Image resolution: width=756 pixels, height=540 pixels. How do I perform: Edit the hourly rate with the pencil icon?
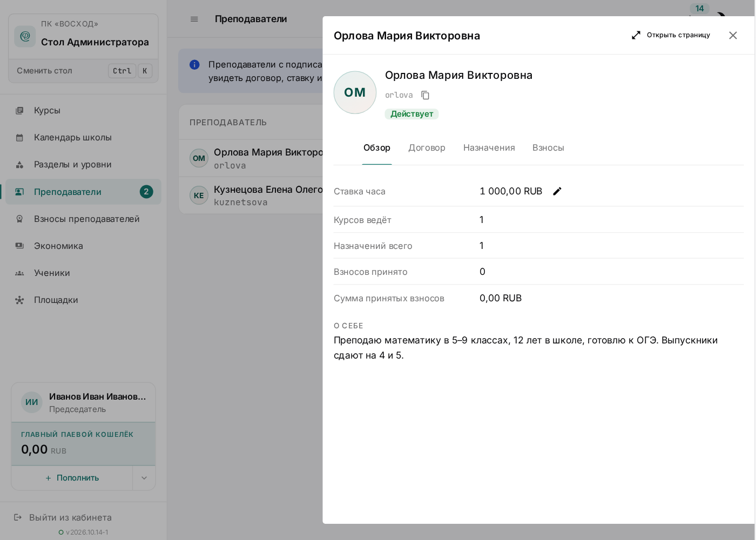pos(557,191)
